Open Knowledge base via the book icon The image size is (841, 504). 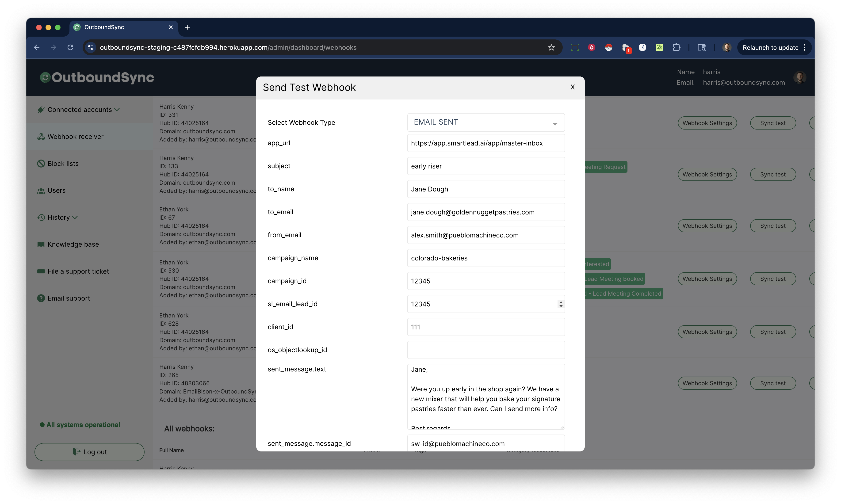pyautogui.click(x=41, y=244)
